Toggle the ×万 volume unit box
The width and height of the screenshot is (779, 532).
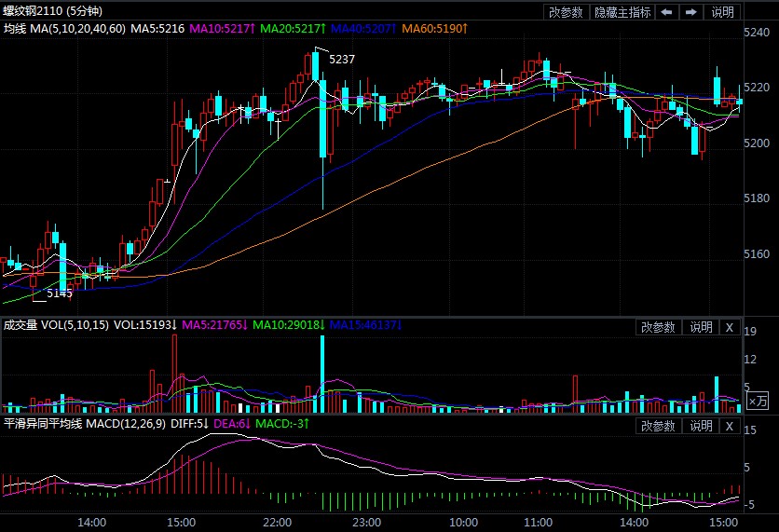[731, 401]
